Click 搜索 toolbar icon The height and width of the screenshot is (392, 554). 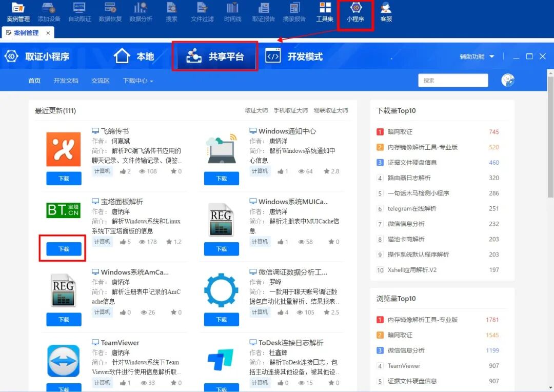click(x=172, y=12)
